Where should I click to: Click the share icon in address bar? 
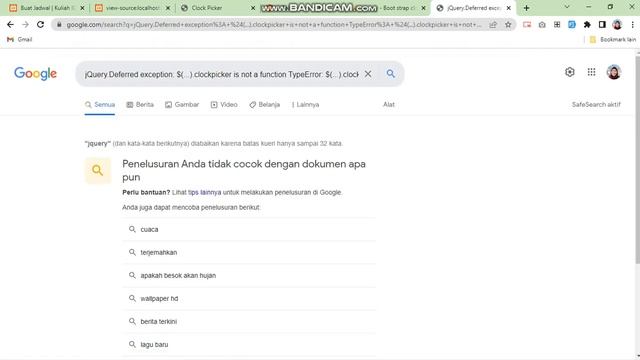tap(493, 24)
